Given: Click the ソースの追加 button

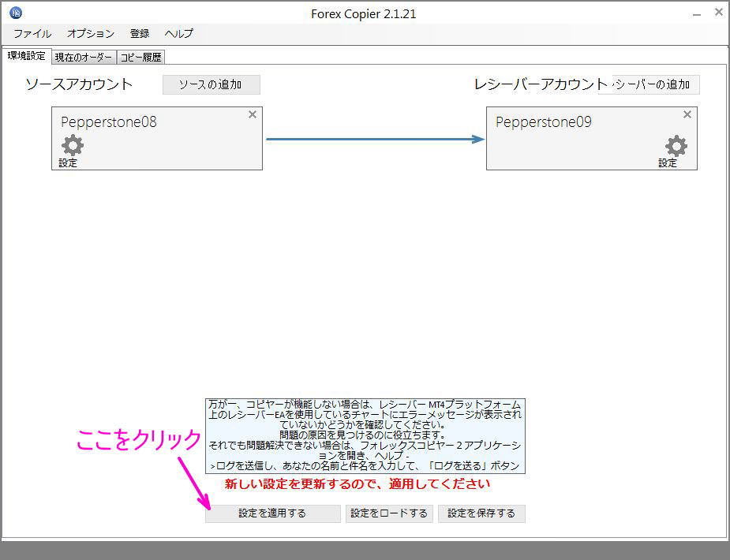Looking at the screenshot, I should [212, 84].
